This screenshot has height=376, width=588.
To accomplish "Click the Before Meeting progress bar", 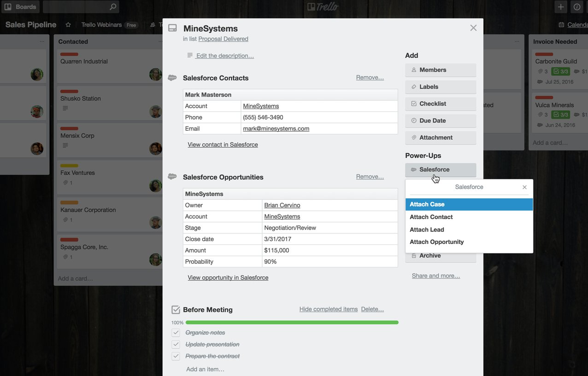I will (292, 323).
